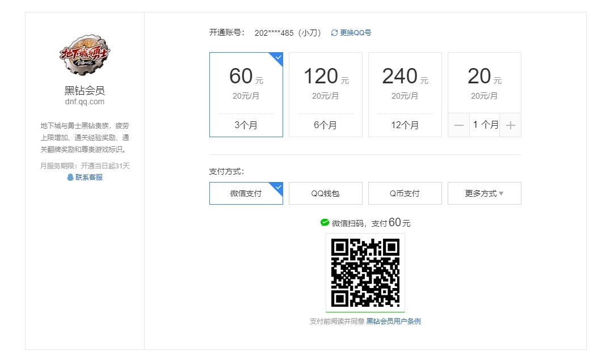Click the dnf.qq.com site address text
Image resolution: width=602 pixels, height=364 pixels.
click(85, 102)
